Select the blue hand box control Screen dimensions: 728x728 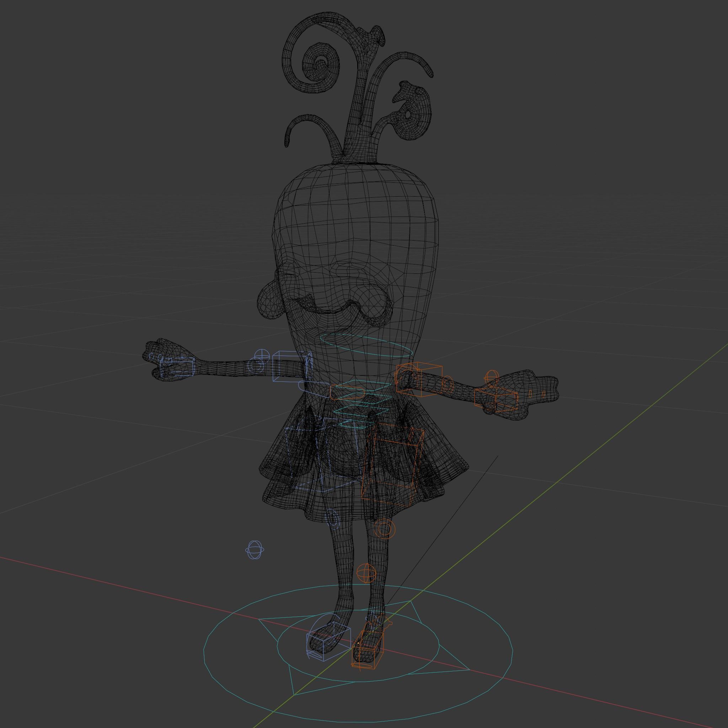click(177, 367)
